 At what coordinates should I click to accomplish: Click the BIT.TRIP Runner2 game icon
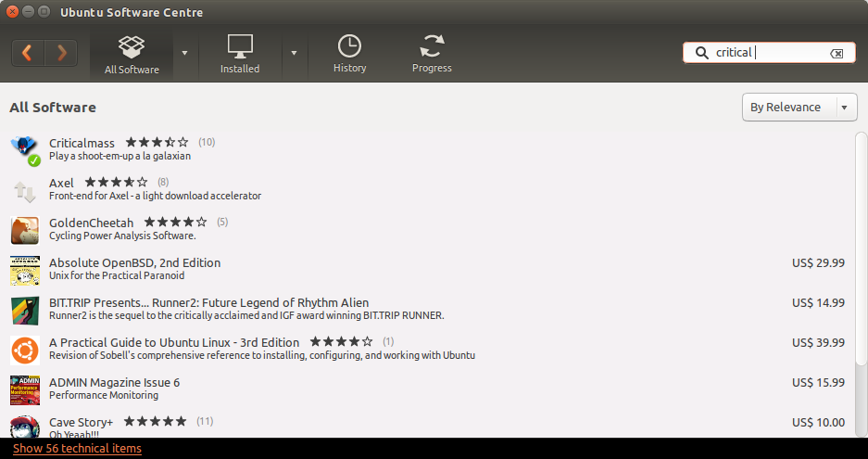click(25, 311)
